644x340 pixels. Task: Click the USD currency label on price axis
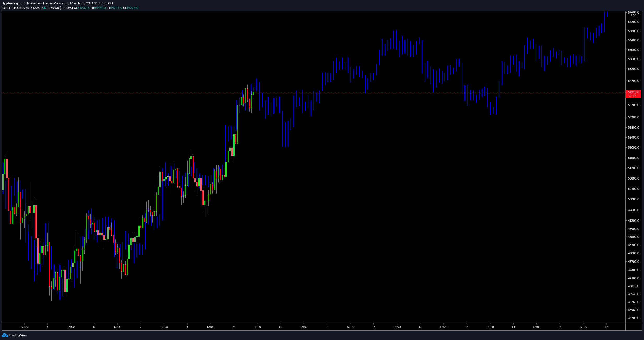click(x=634, y=15)
